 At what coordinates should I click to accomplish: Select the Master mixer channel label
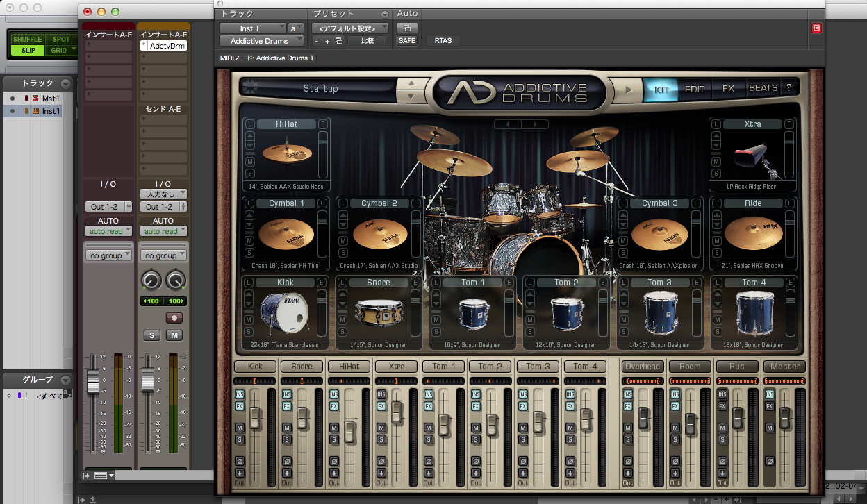[x=785, y=367]
